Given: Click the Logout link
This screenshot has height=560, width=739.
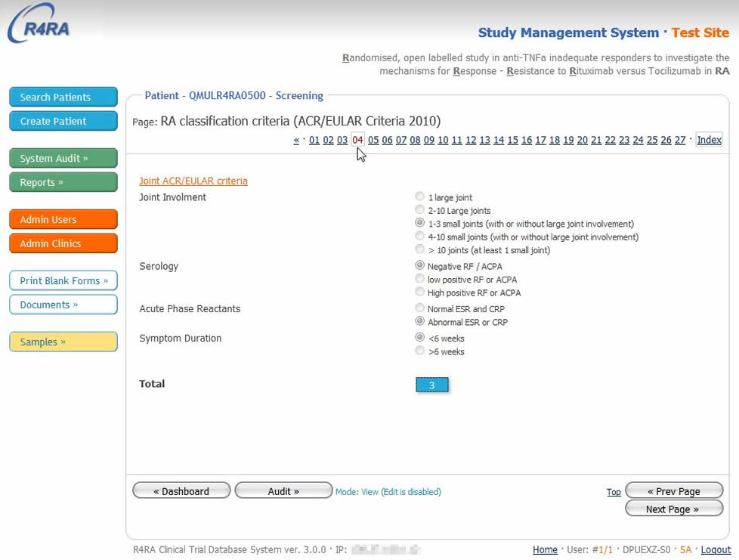Looking at the screenshot, I should point(716,550).
